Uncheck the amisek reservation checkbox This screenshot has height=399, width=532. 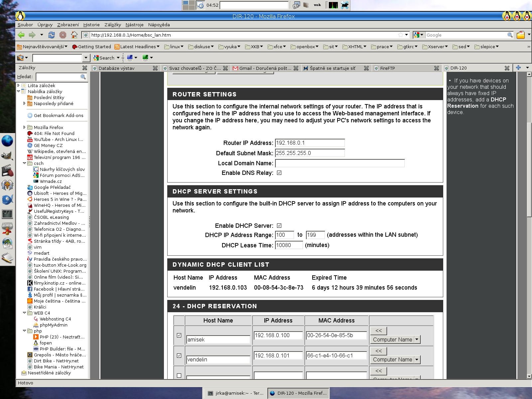[179, 335]
